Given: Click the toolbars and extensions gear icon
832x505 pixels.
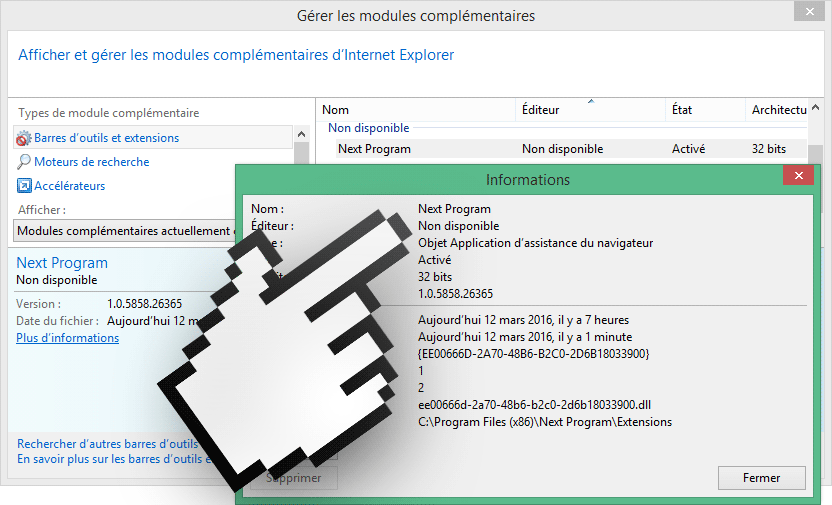Looking at the screenshot, I should [x=23, y=138].
